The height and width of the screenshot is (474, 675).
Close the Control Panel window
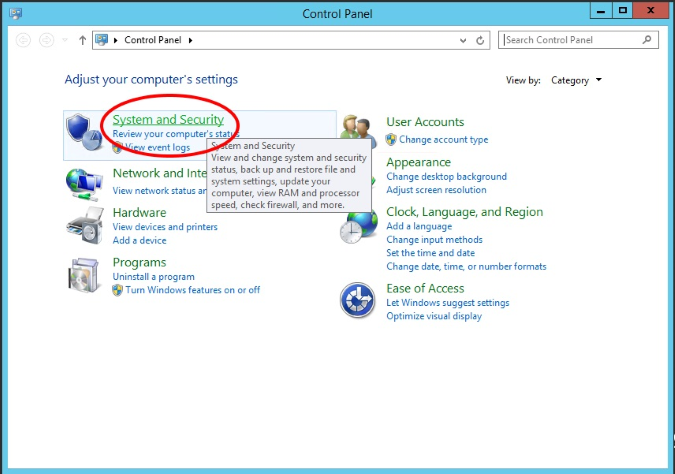point(651,11)
